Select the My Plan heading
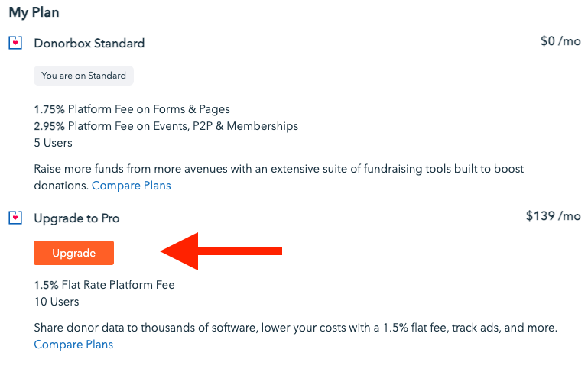 click(x=34, y=12)
